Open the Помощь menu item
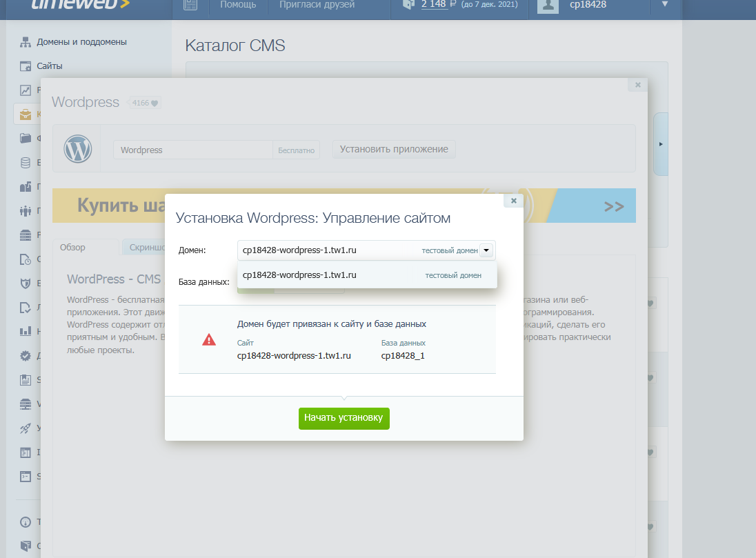 (x=238, y=5)
